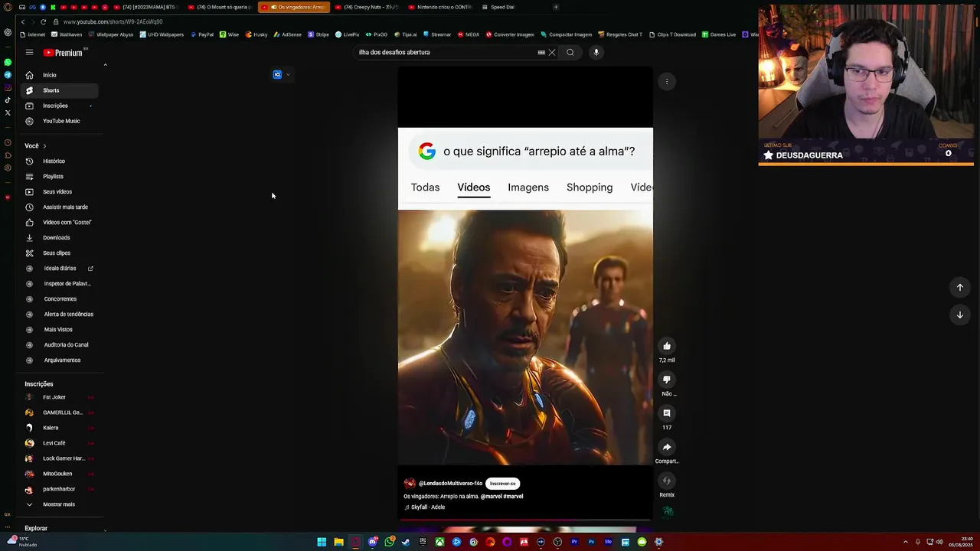Go to the previous short with up arrow
980x551 pixels.
(959, 287)
